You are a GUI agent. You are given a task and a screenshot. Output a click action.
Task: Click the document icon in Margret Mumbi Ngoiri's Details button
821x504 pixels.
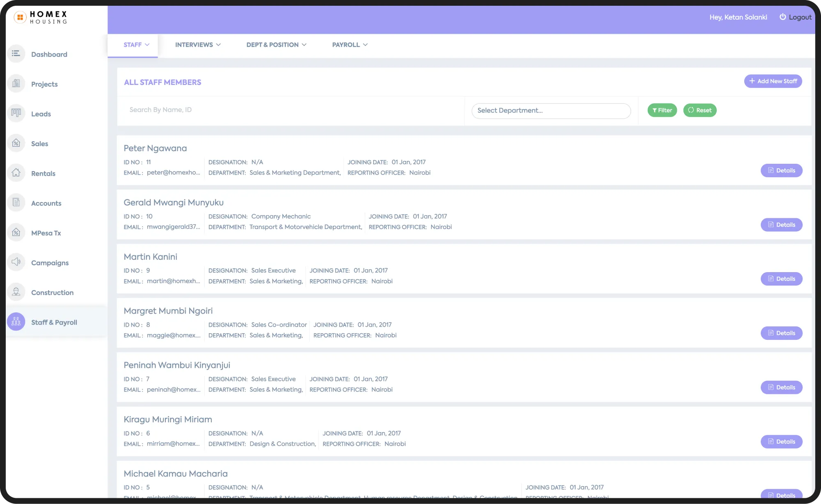coord(771,333)
